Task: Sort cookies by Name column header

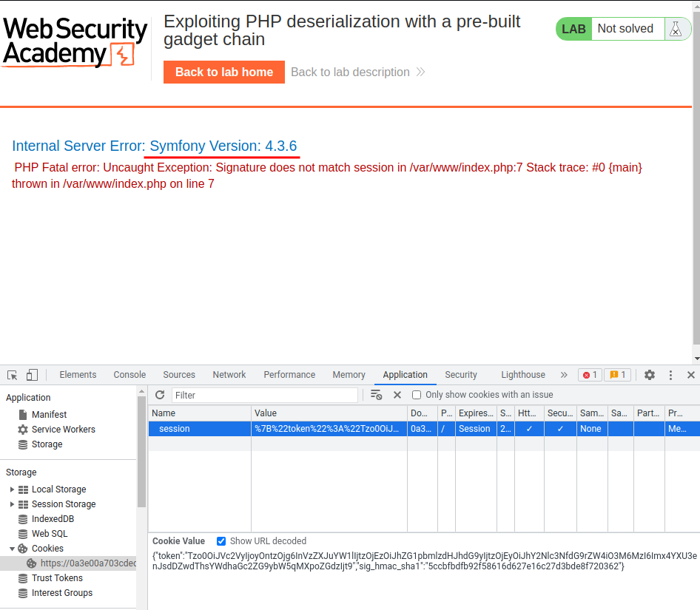Action: [x=200, y=413]
